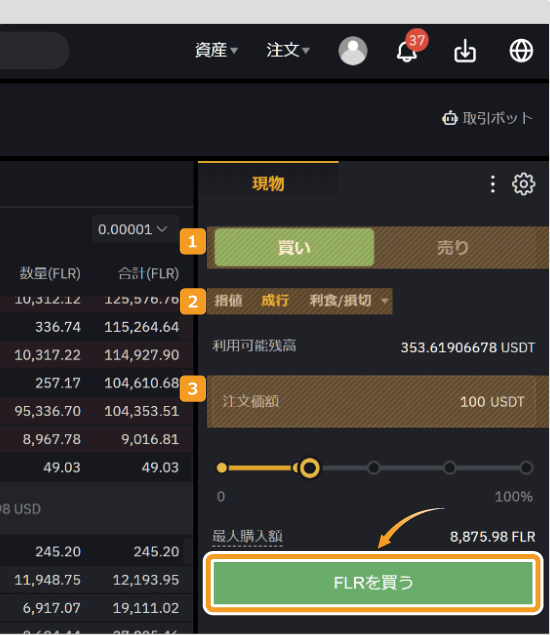Set slider to the 0 start node
The width and height of the screenshot is (550, 635).
tap(222, 468)
